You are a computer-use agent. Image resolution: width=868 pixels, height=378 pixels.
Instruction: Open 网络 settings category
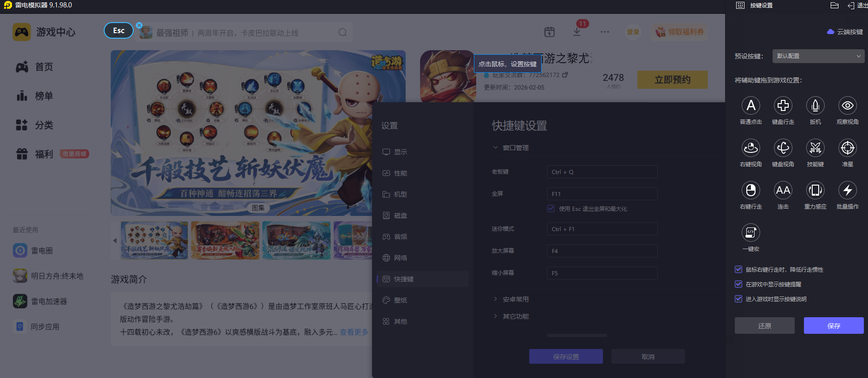coord(423,258)
